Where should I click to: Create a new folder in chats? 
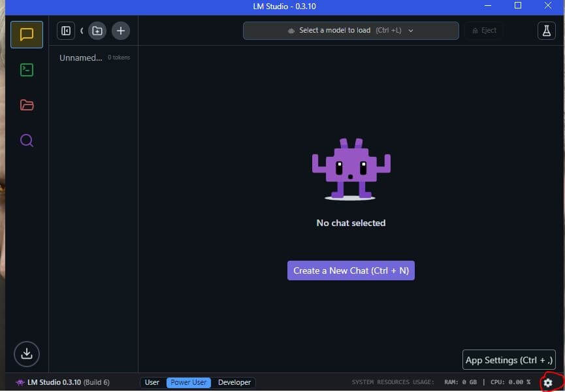click(97, 31)
